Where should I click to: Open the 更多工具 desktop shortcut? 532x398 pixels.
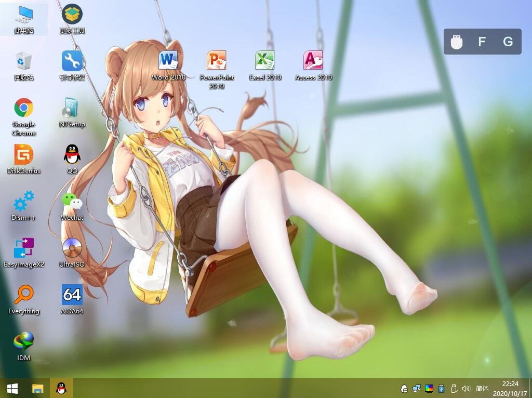point(72,19)
